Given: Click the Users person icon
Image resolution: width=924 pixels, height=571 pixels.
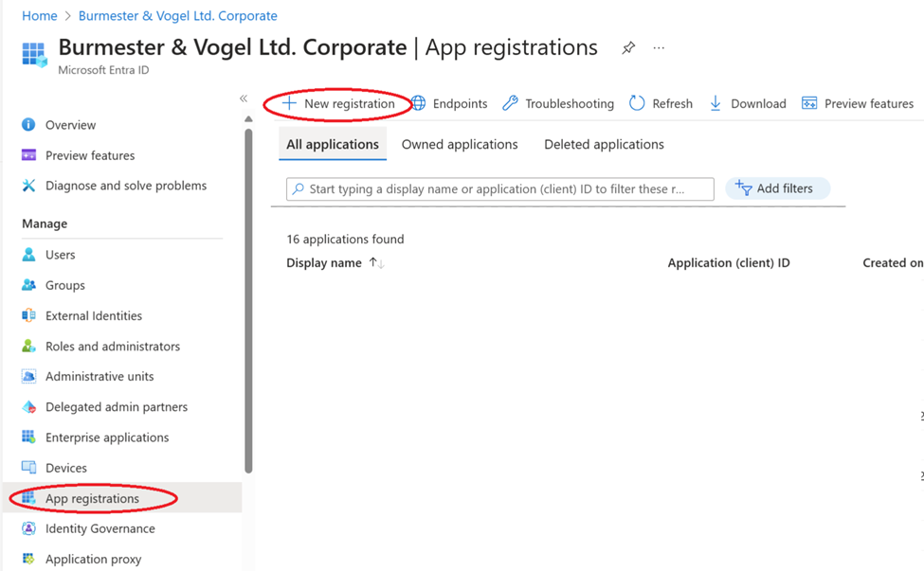Looking at the screenshot, I should pos(28,255).
